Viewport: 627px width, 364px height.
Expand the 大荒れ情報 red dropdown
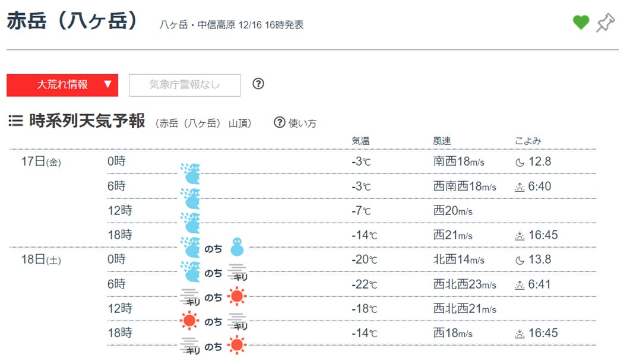62,85
